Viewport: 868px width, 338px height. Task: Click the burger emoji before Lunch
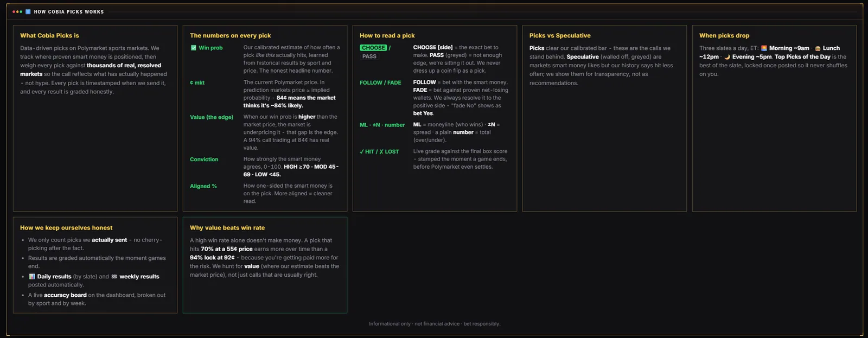point(818,48)
